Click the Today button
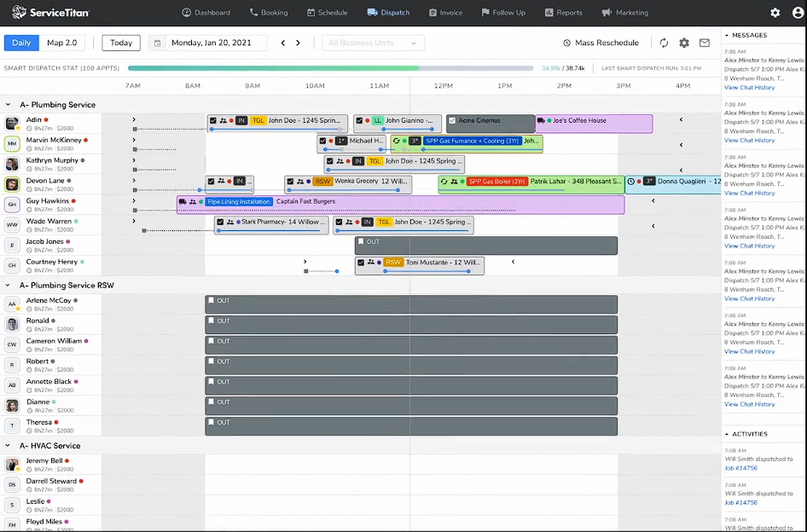This screenshot has width=807, height=532. (121, 43)
